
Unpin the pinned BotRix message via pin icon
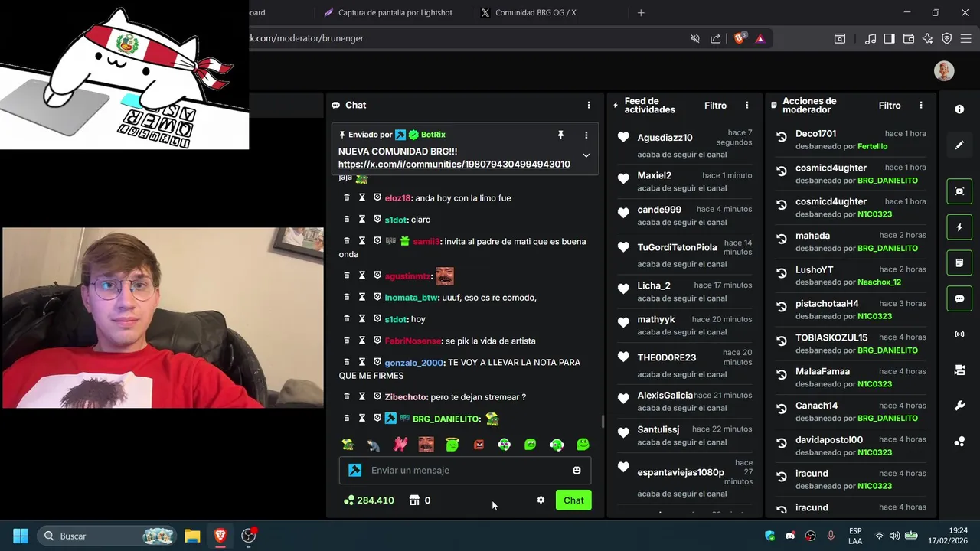pyautogui.click(x=560, y=135)
